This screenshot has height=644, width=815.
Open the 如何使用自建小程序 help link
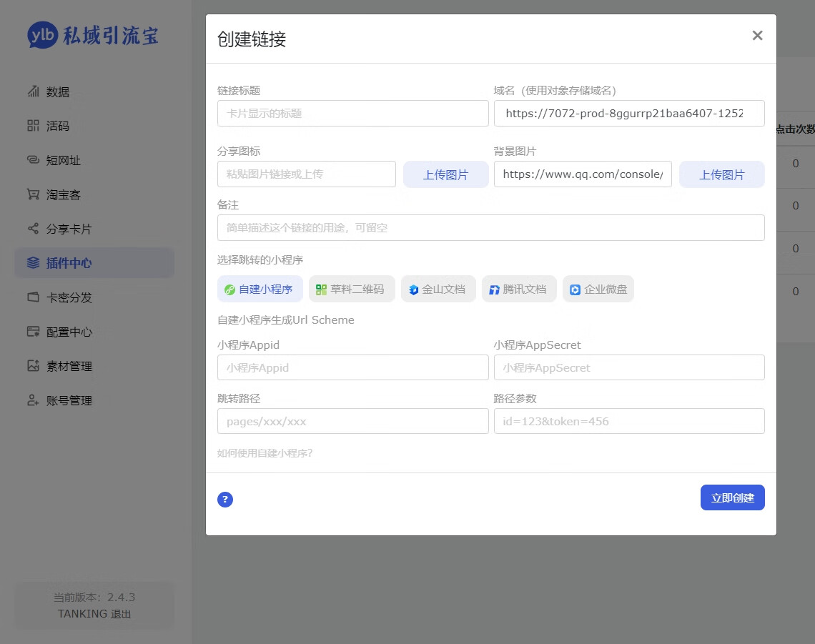click(265, 453)
